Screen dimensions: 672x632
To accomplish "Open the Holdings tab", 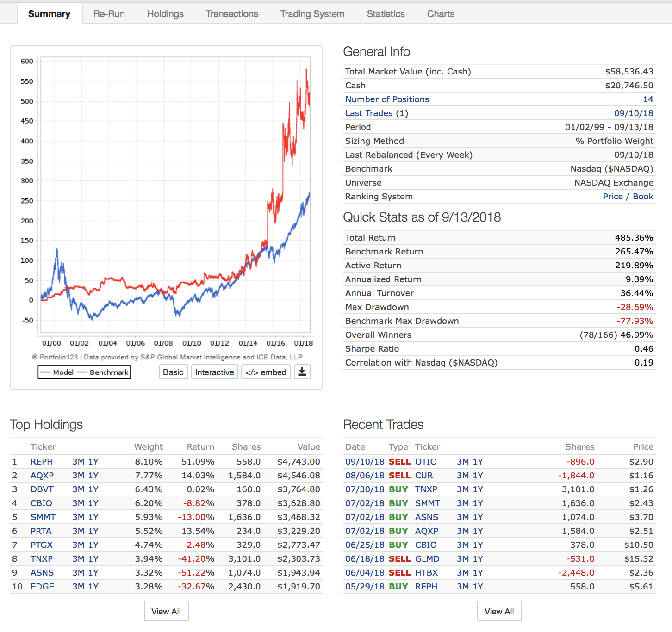I will [x=165, y=14].
